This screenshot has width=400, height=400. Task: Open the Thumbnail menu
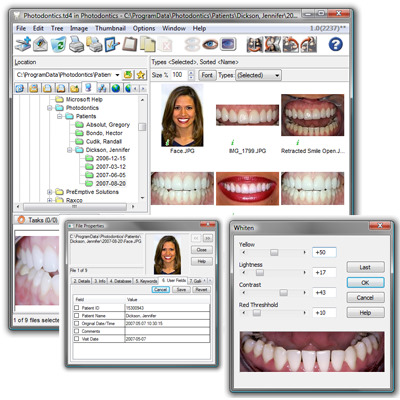[110, 28]
